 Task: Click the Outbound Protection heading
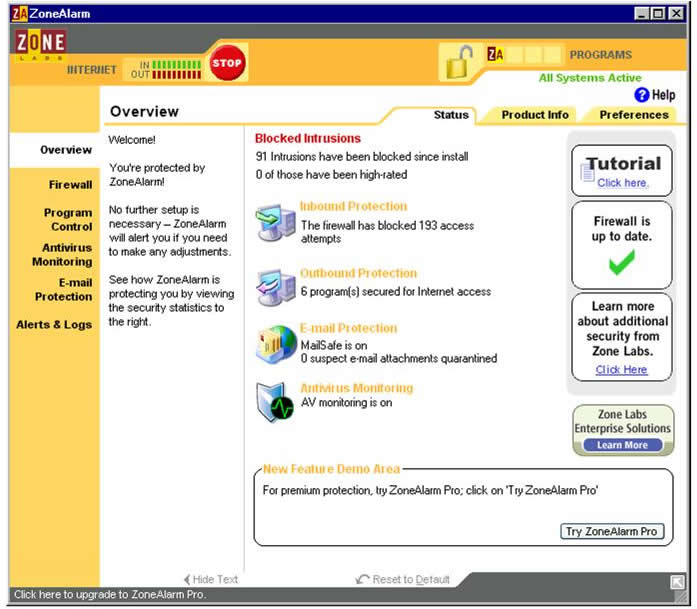[x=358, y=273]
